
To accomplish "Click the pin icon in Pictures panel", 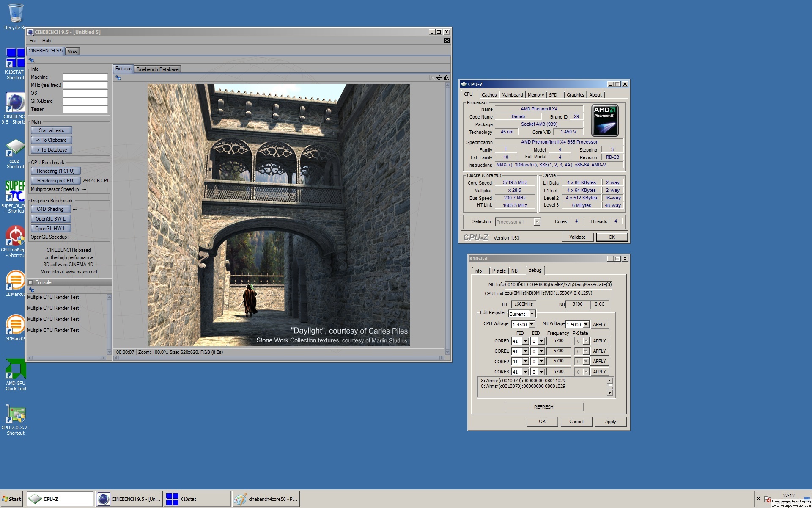I will (118, 78).
